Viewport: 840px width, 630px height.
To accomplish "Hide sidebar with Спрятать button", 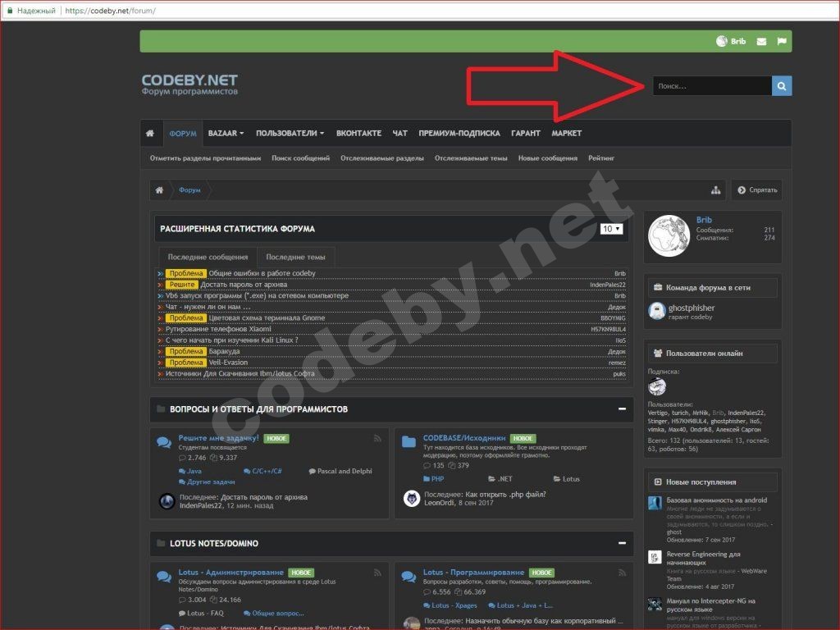I will pyautogui.click(x=757, y=190).
